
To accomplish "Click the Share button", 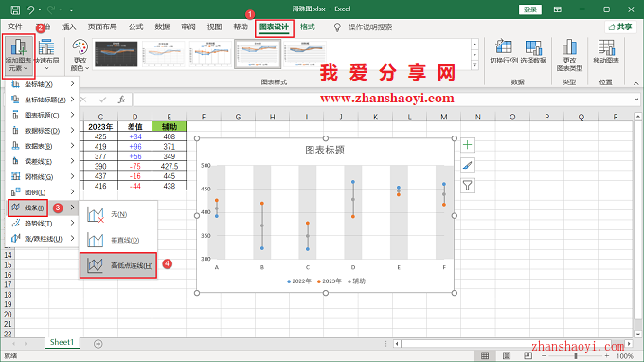I will click(x=620, y=27).
